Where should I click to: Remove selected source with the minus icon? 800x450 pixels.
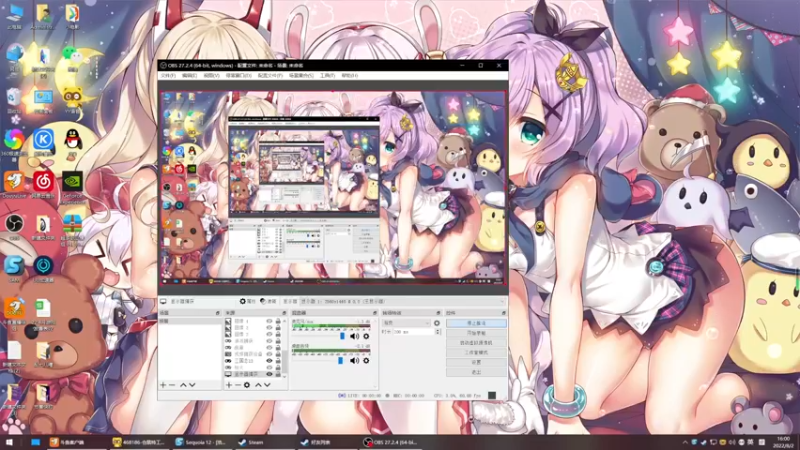click(x=238, y=385)
